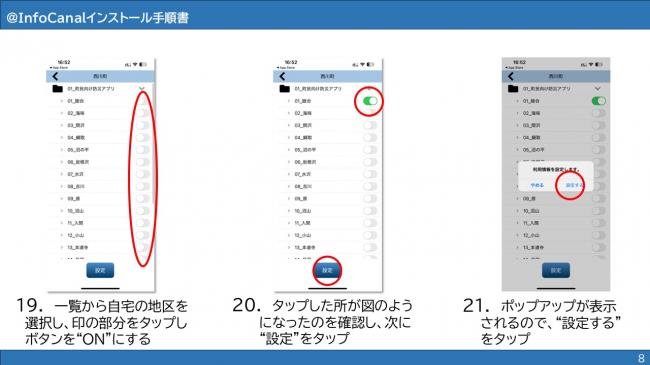The width and height of the screenshot is (650, 365).
Task: Expand the small arrow beside row 02 in step 19 phone
Action: (62, 113)
